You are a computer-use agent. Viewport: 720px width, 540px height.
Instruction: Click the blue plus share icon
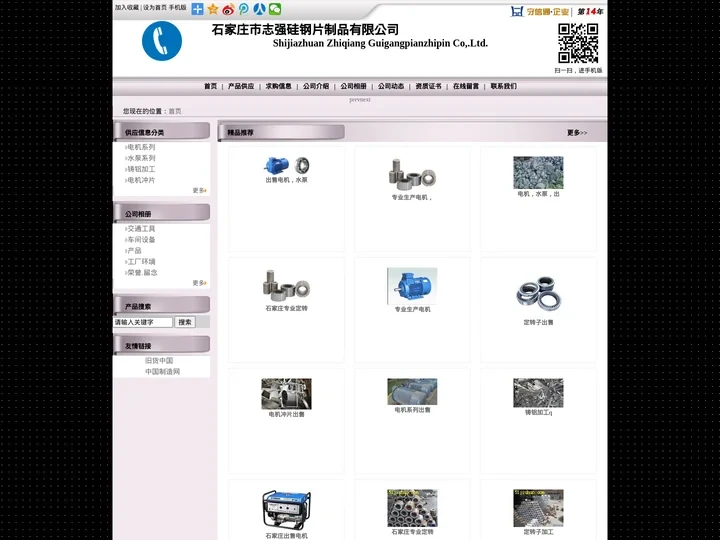point(197,9)
